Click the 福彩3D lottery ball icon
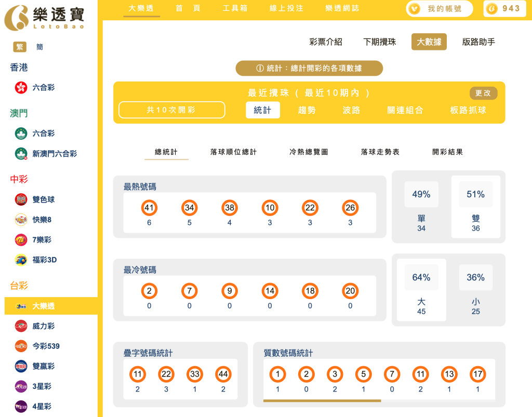The width and height of the screenshot is (532, 417). [x=20, y=260]
